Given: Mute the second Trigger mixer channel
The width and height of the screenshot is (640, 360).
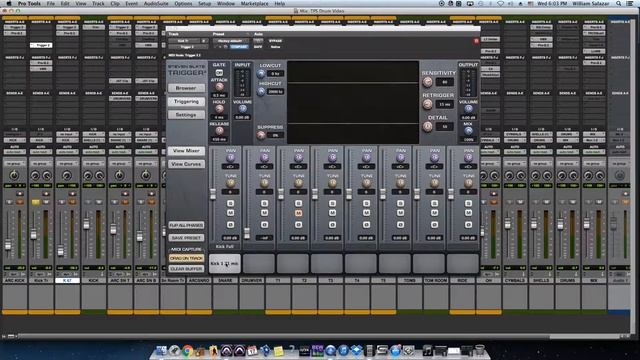Looking at the screenshot, I should coord(264,213).
